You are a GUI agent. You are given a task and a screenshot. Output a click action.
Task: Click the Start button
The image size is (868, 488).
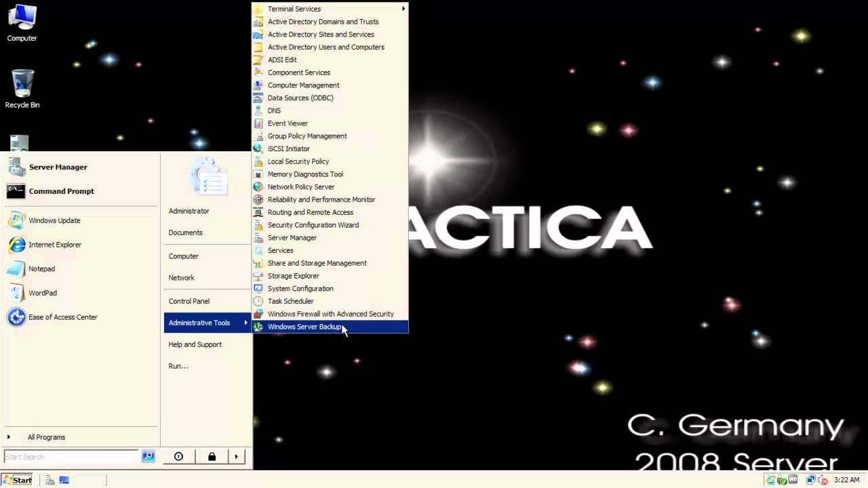coord(17,480)
